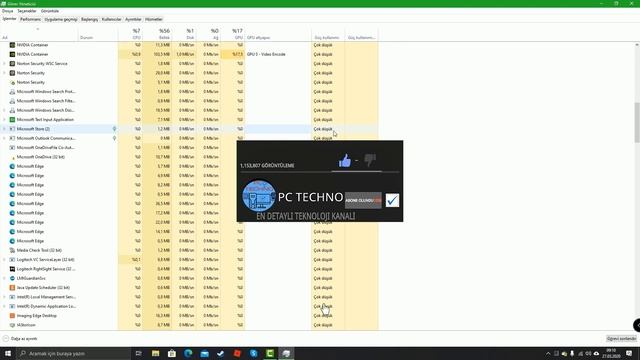Click the scrollbar up arrow
The height and width of the screenshot is (360, 640).
637,44
